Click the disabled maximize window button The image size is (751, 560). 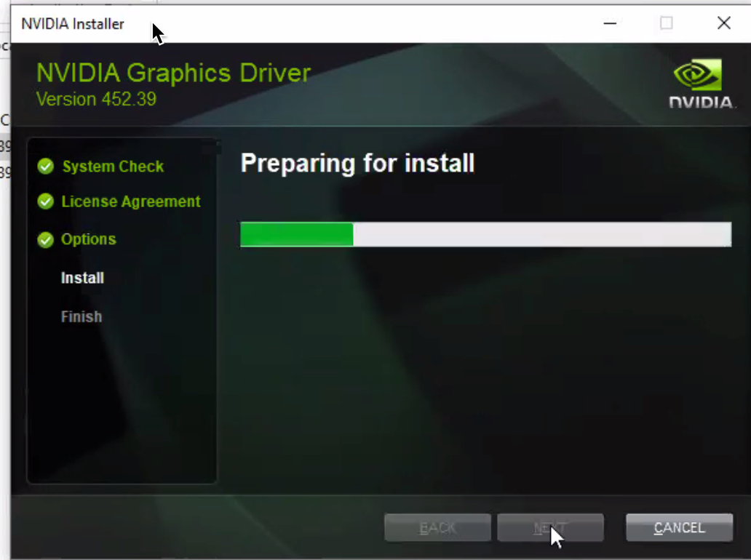coord(667,23)
